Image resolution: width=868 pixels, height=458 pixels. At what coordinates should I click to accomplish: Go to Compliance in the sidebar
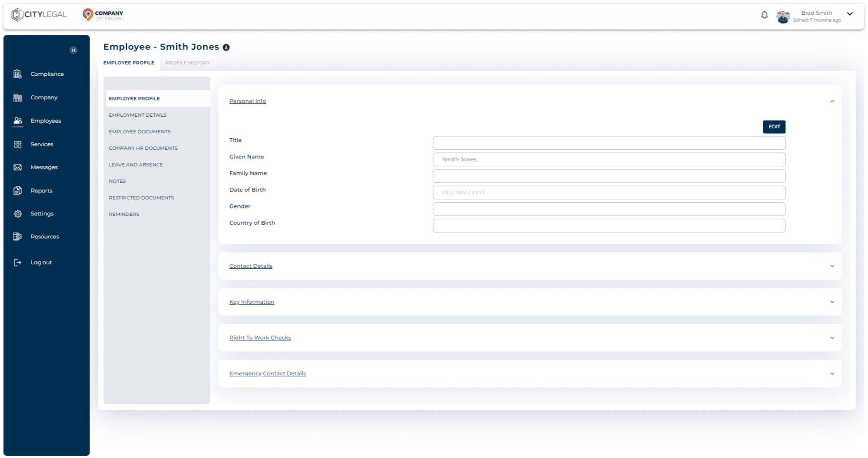point(47,74)
